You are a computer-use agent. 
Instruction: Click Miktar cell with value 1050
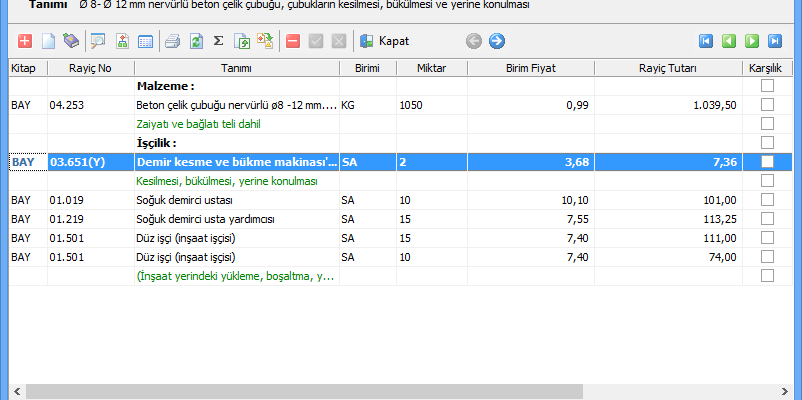(430, 105)
